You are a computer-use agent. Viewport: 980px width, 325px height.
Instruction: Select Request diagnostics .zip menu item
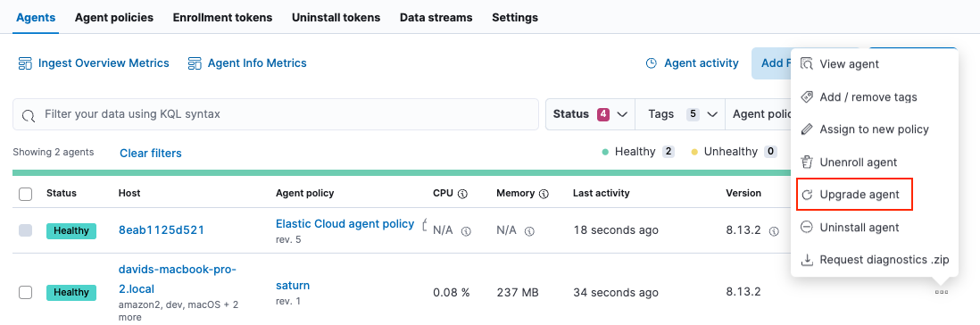pos(874,259)
